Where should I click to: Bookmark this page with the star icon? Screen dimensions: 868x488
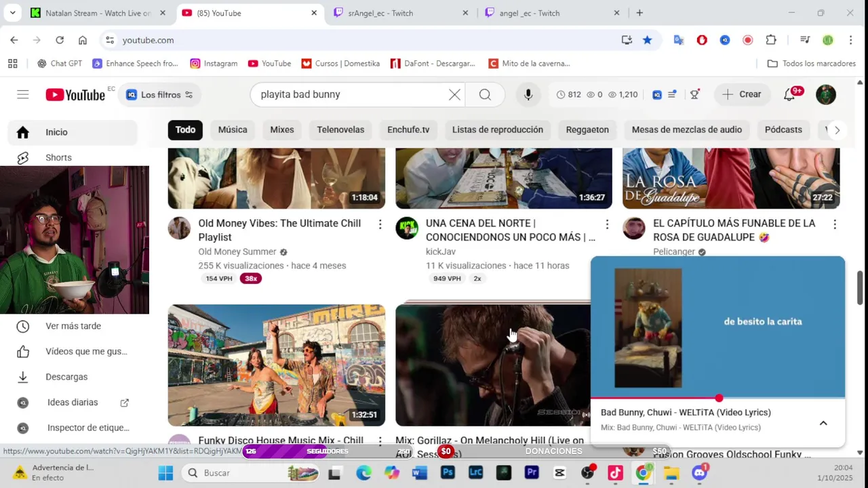click(647, 40)
